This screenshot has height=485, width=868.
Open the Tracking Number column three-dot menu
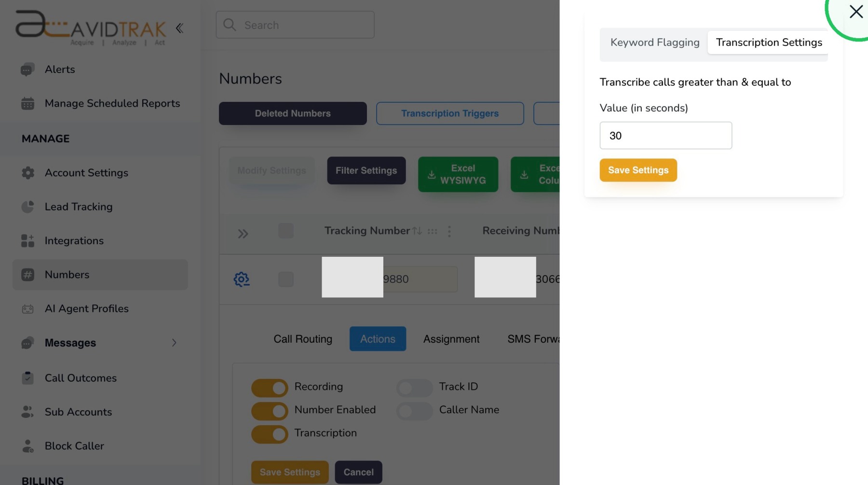coord(449,231)
